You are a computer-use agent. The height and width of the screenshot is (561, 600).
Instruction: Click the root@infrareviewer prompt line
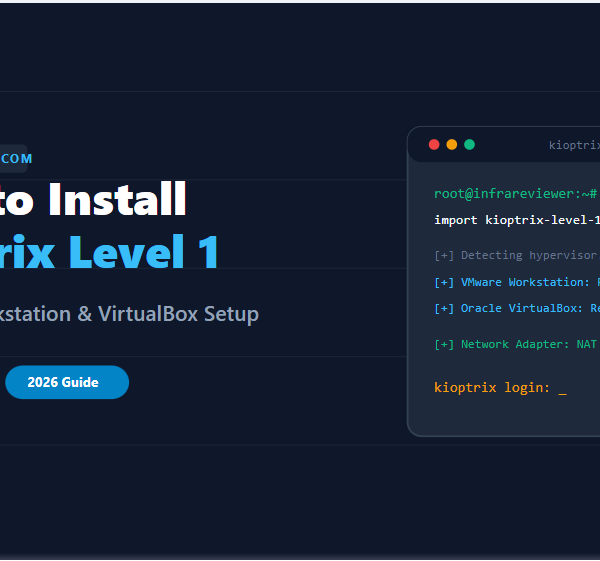click(x=517, y=194)
